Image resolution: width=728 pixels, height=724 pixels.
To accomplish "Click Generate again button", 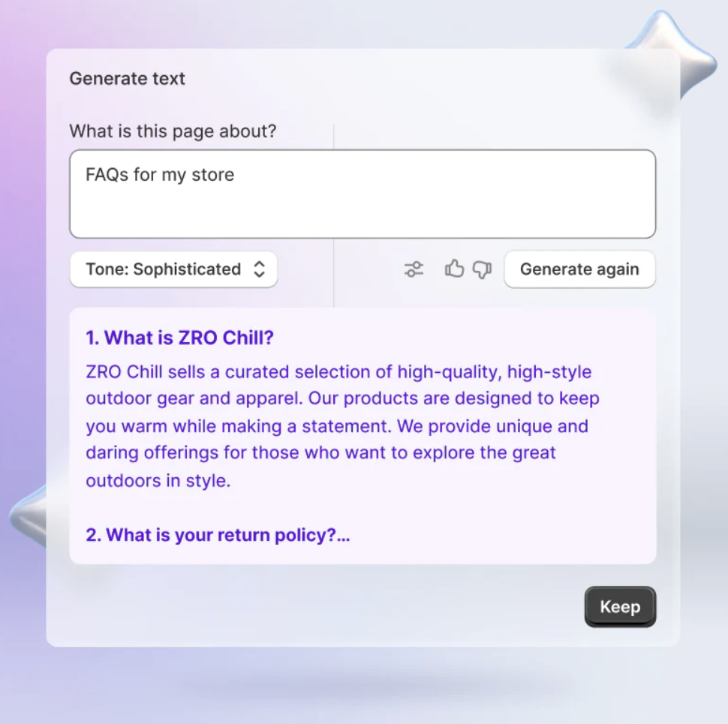I will [x=579, y=269].
